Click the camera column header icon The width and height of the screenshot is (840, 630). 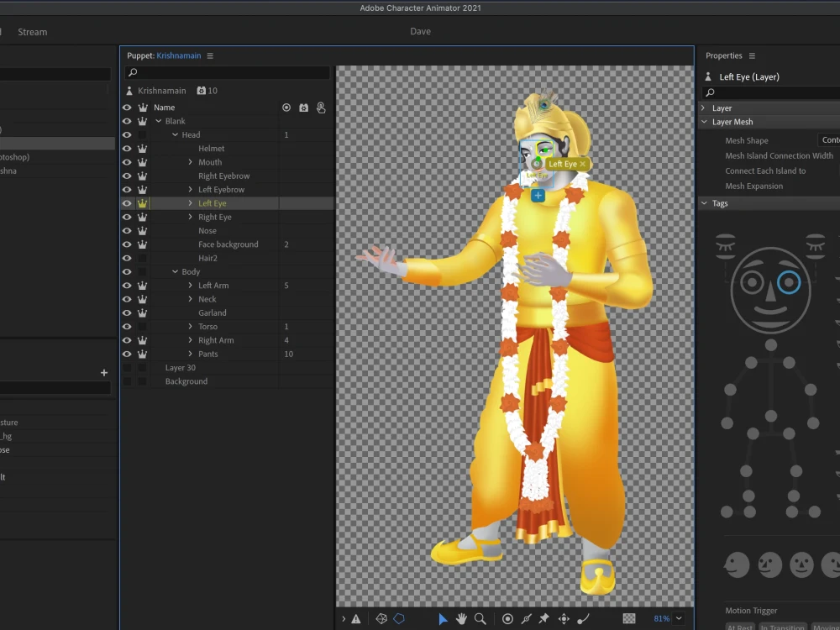pos(303,108)
